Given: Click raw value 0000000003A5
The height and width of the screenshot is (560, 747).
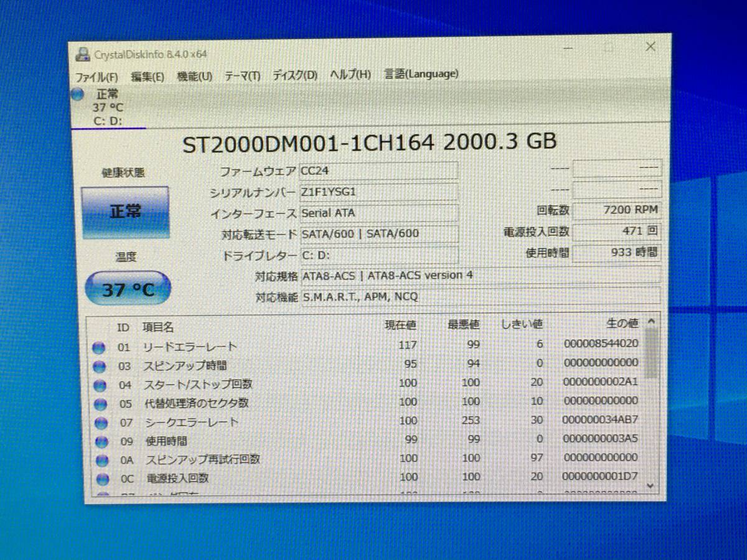Looking at the screenshot, I should (599, 439).
